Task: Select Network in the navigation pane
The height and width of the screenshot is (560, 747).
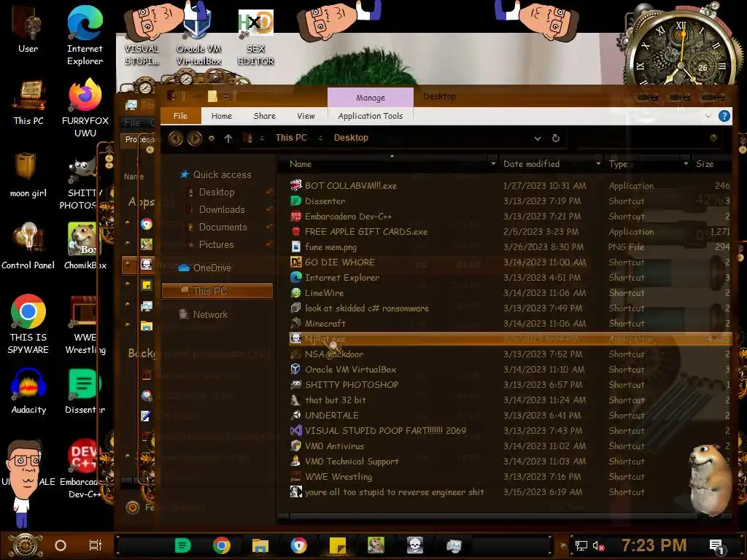Action: pos(210,314)
